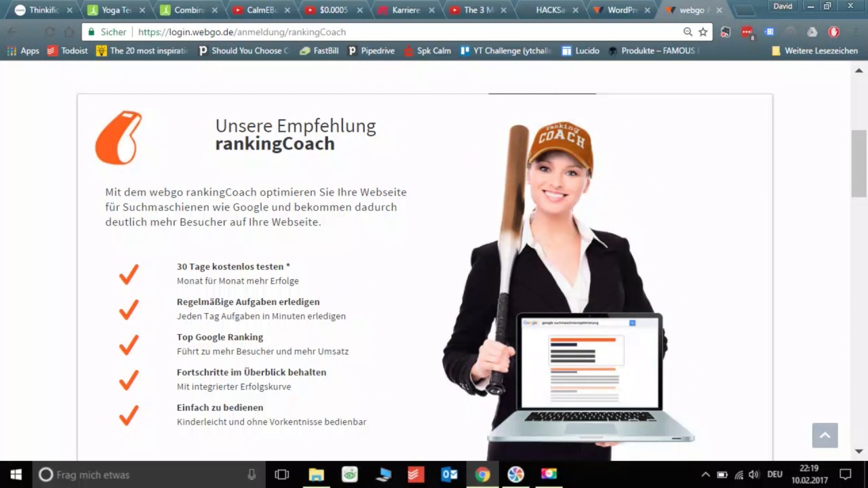Click the scroll-to-top arrow button
Image resolution: width=868 pixels, height=488 pixels.
[x=825, y=435]
